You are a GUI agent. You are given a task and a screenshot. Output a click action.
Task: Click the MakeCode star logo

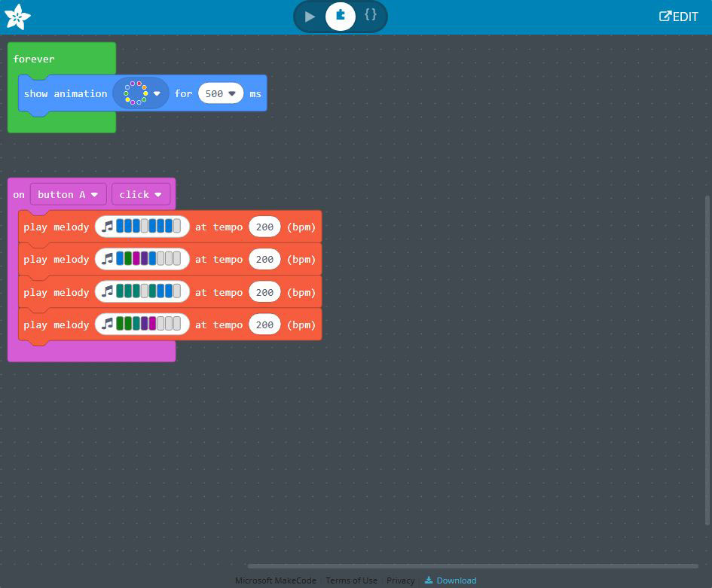coord(17,16)
